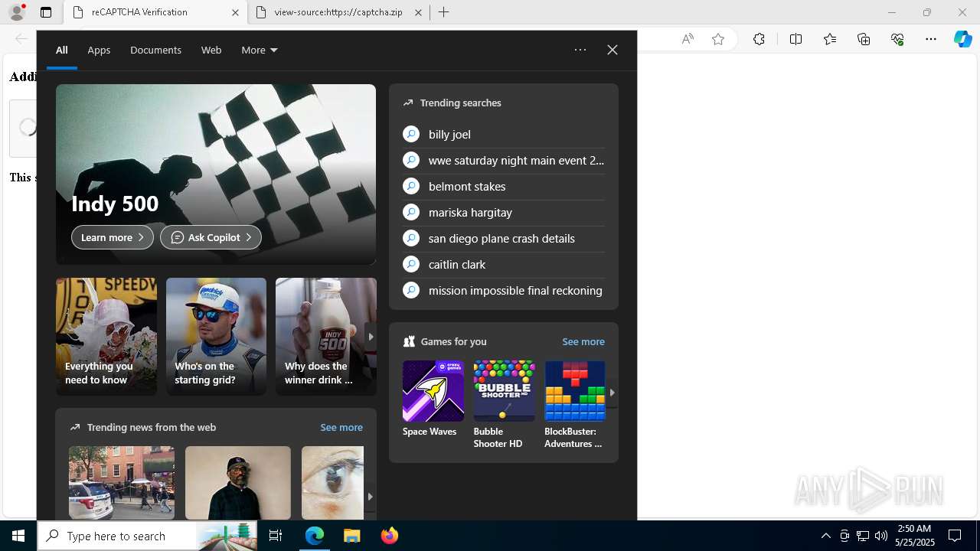
Task: Open Edge Settings and more menu
Action: (931, 39)
